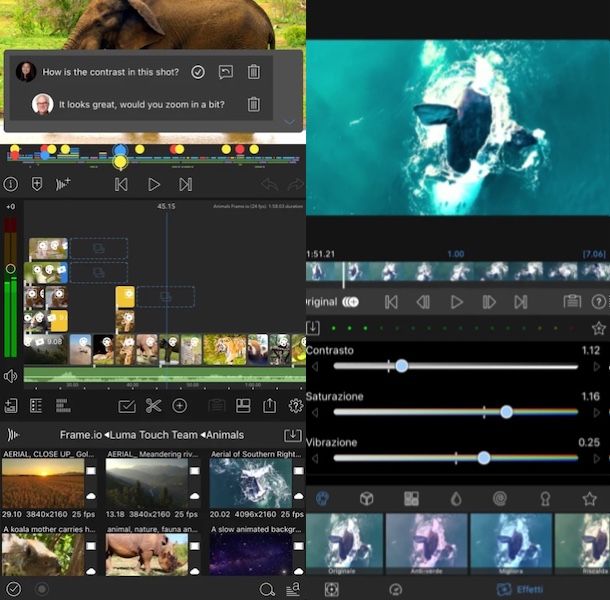Share or export the project
The width and height of the screenshot is (610, 600).
tap(270, 405)
